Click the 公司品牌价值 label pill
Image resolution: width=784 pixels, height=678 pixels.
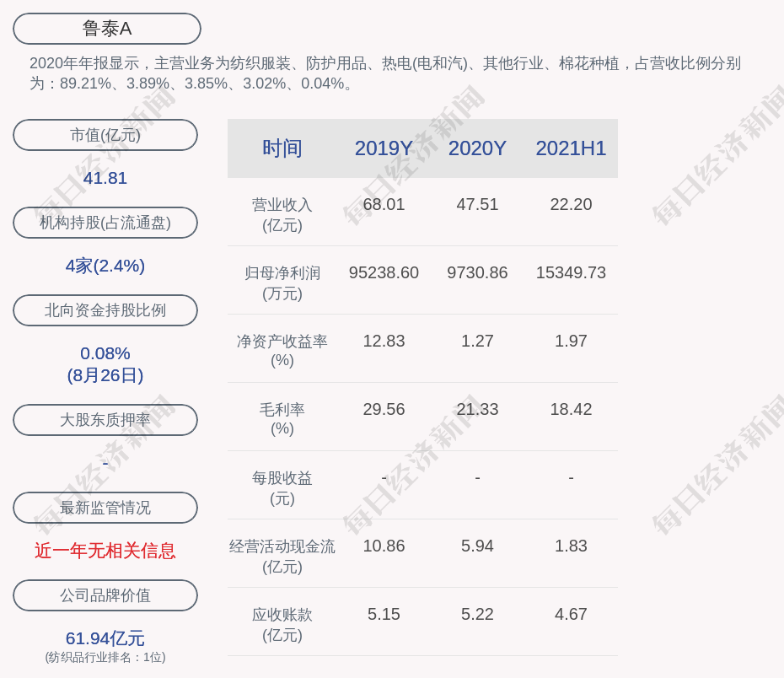pyautogui.click(x=105, y=595)
